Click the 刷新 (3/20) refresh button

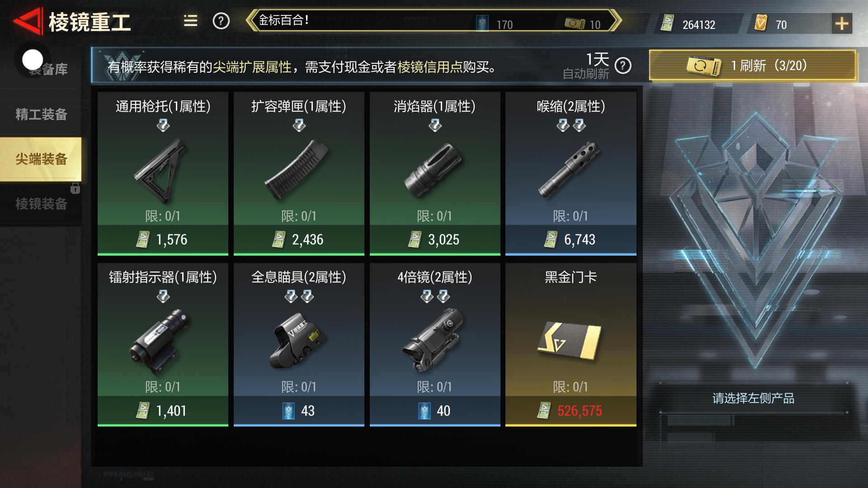coord(752,66)
